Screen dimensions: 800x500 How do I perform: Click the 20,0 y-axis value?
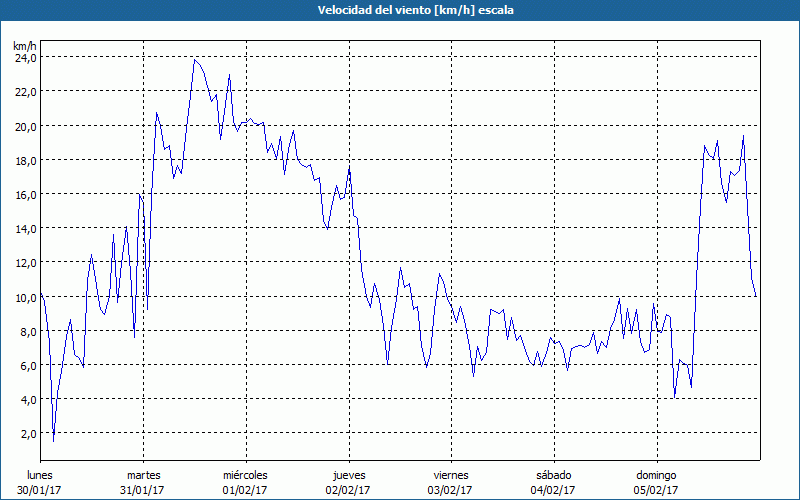(x=25, y=127)
